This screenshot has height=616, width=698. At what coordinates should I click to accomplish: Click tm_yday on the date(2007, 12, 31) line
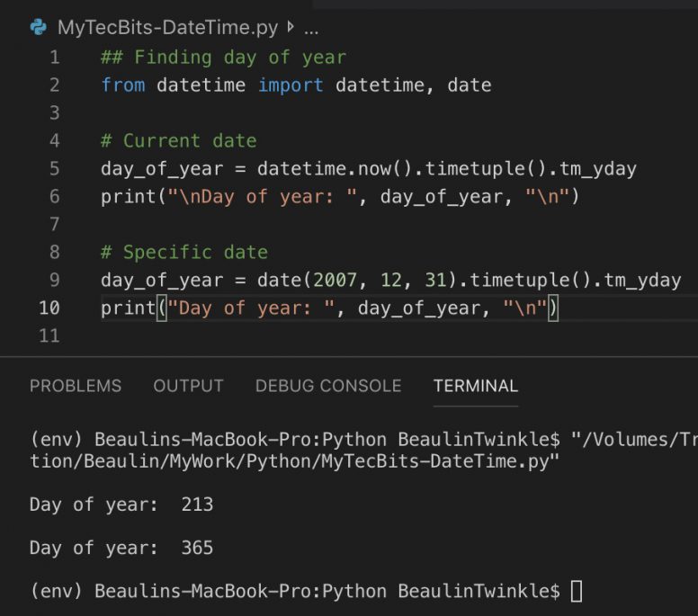pyautogui.click(x=642, y=280)
